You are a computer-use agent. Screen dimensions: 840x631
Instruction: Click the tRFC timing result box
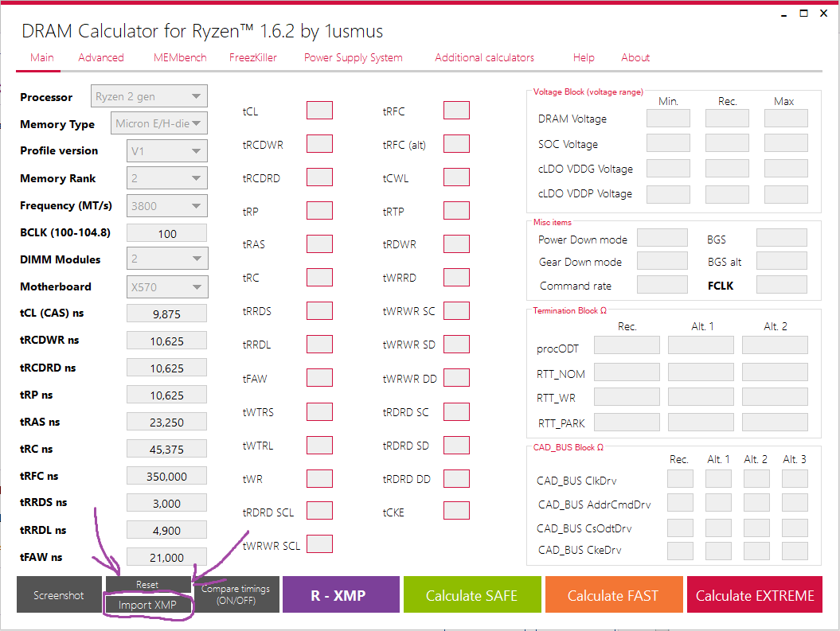coord(456,111)
